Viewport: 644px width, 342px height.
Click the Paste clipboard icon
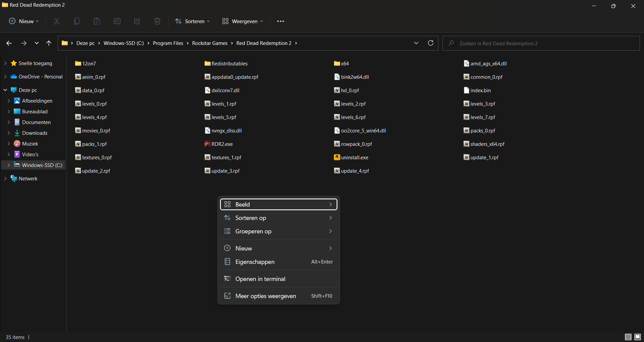click(97, 21)
